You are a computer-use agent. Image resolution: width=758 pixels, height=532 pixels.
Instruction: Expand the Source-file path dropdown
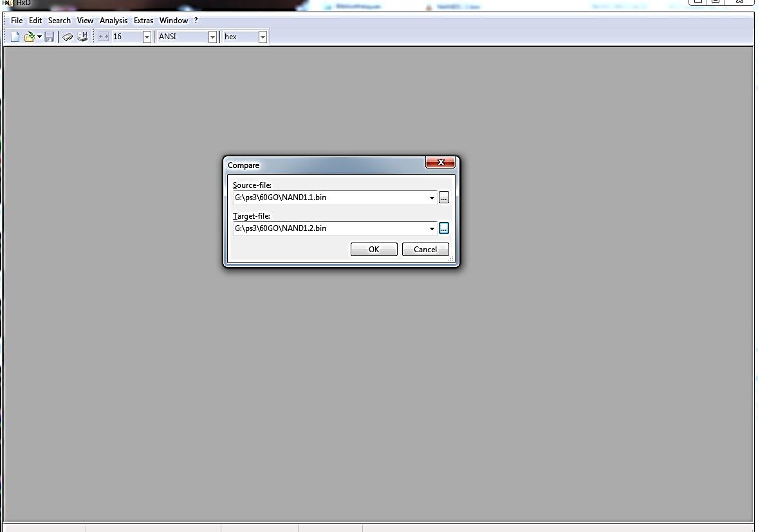[x=432, y=197]
